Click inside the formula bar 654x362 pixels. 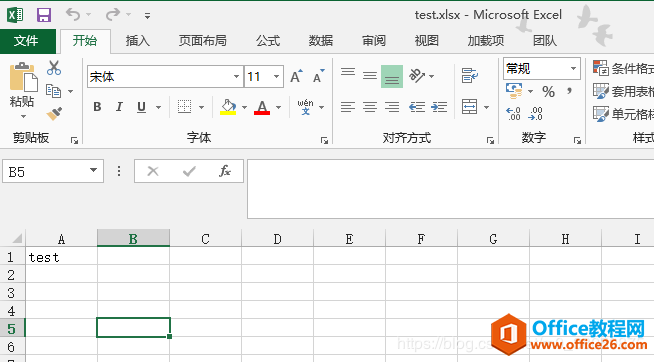pyautogui.click(x=450, y=189)
